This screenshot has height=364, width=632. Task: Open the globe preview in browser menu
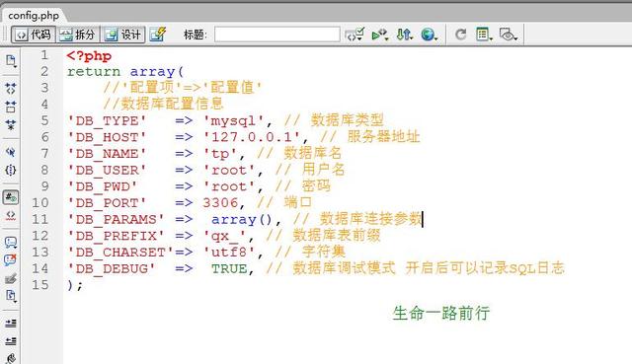coord(429,35)
